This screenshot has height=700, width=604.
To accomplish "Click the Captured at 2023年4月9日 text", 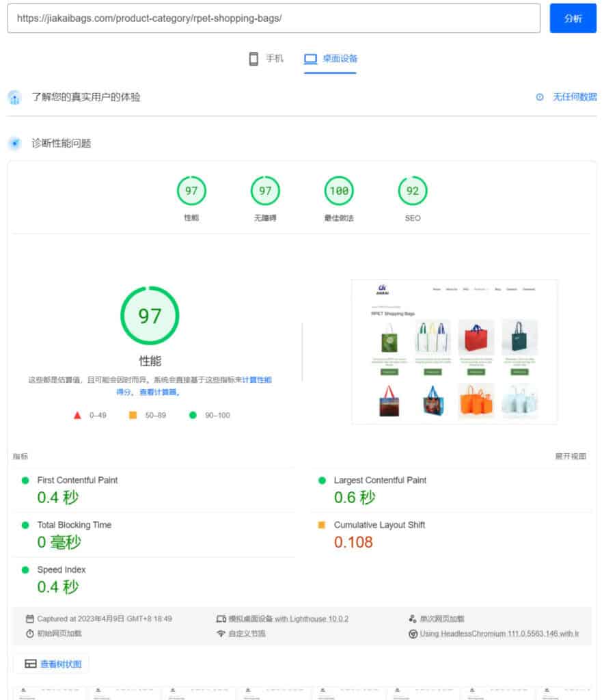I will tap(105, 619).
